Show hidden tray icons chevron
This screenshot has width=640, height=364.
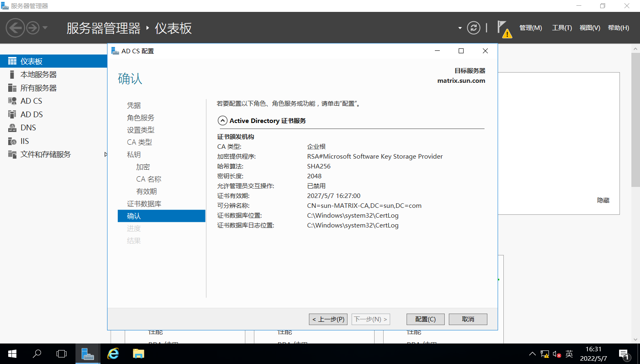(532, 354)
